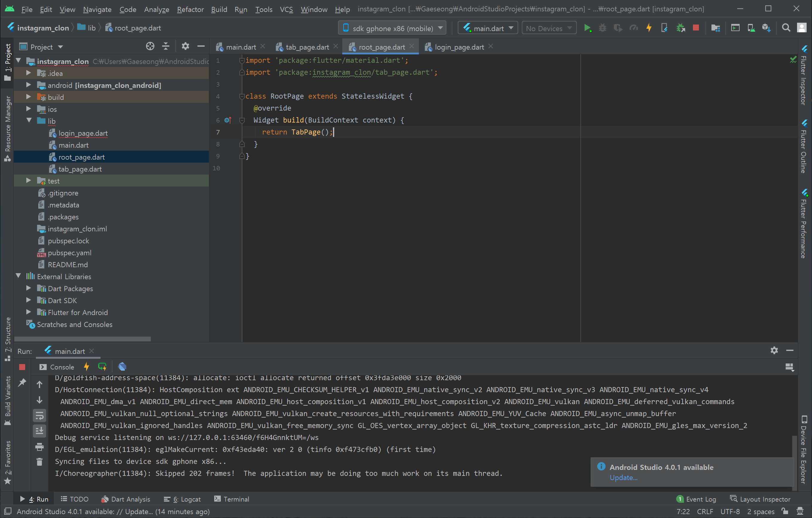The width and height of the screenshot is (812, 518).
Task: Expand the test folder
Action: (29, 181)
